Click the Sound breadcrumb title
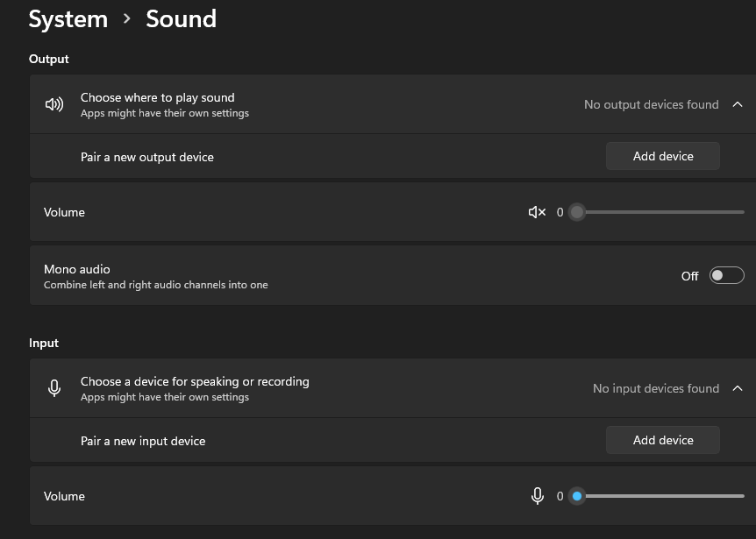 coord(181,18)
